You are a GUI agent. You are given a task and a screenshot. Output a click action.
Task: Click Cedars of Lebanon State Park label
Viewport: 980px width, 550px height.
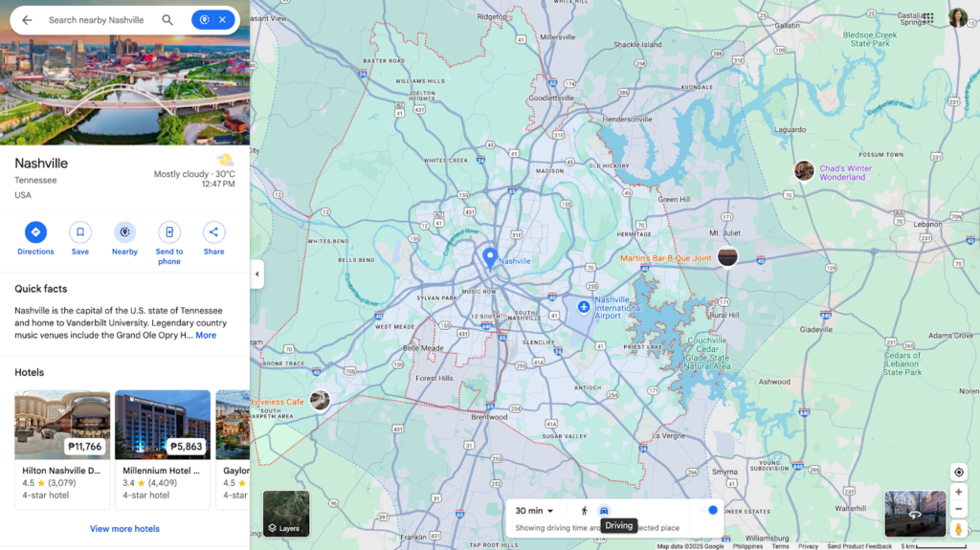click(x=902, y=363)
